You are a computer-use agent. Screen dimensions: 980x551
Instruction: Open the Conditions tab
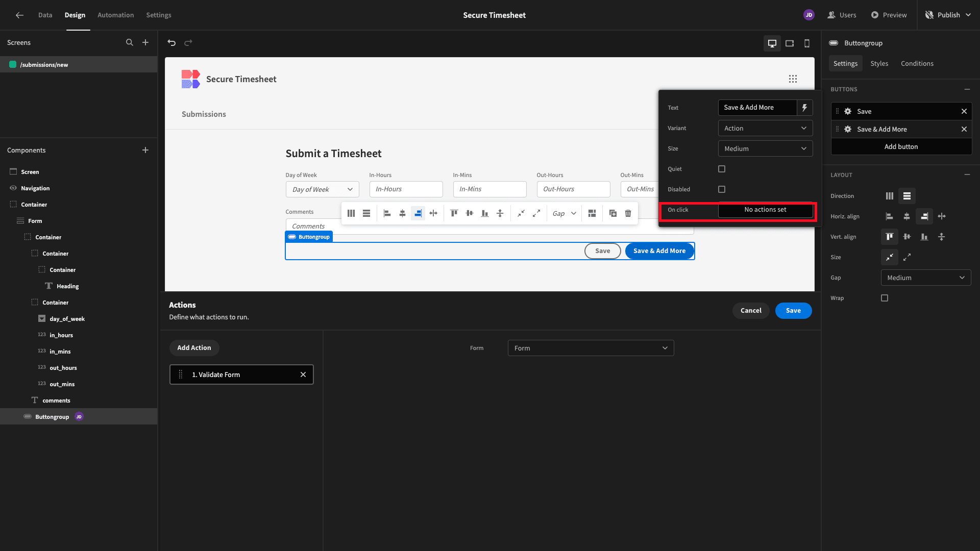point(917,64)
